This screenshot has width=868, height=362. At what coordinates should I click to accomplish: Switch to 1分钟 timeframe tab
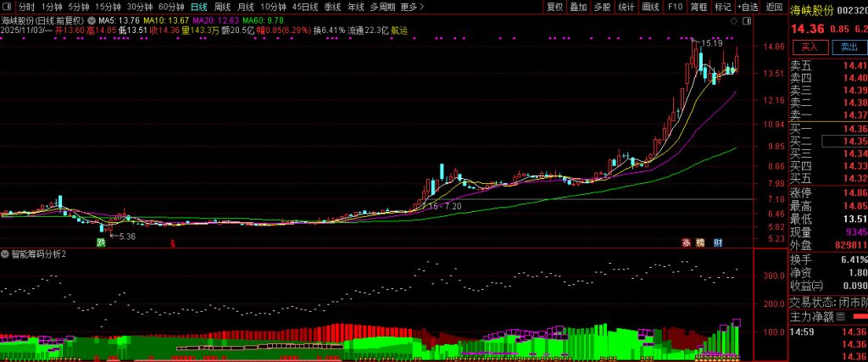coord(52,7)
